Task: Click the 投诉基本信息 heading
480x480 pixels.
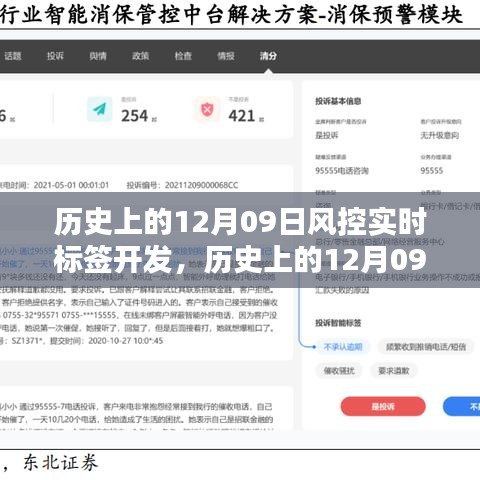Action: click(x=338, y=101)
